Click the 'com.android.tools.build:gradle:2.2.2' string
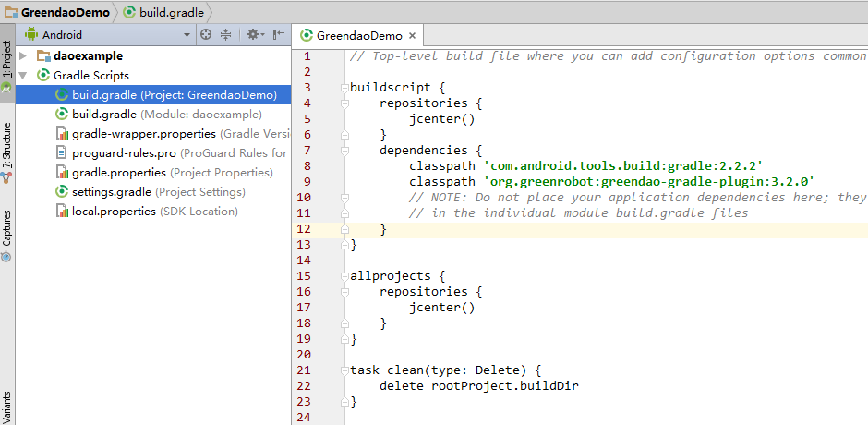Viewport: 868px width, 425px height. tap(623, 165)
